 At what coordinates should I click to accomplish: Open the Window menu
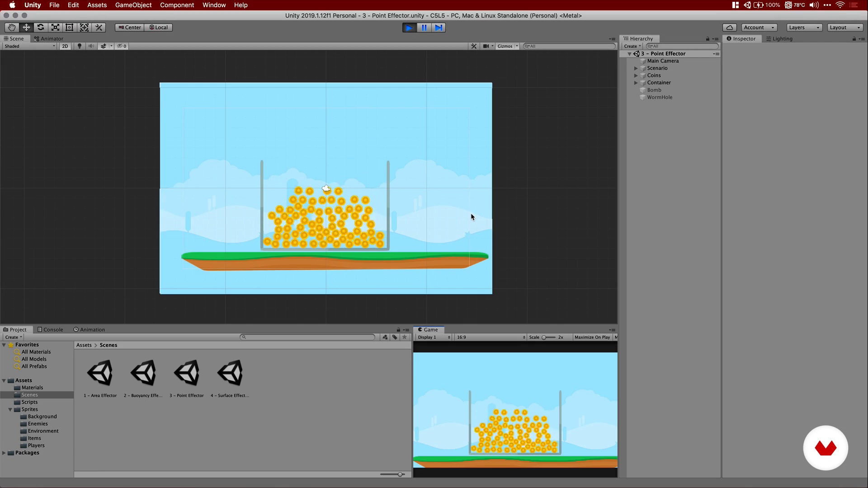(x=214, y=5)
